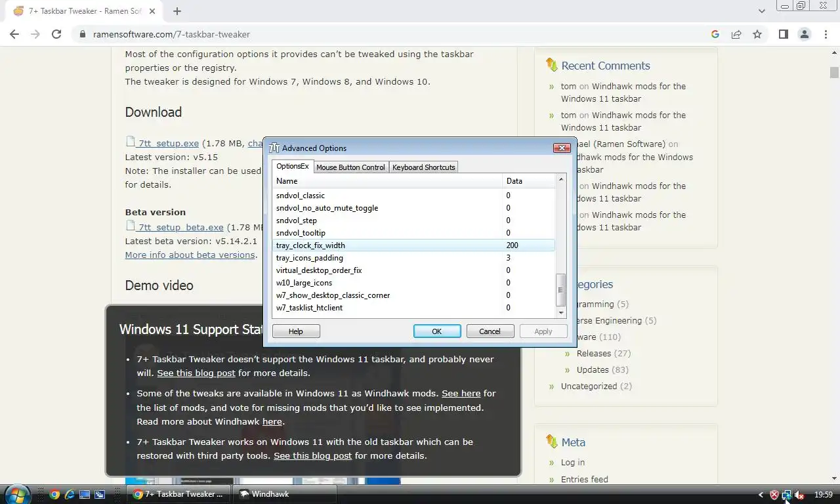Image resolution: width=840 pixels, height=504 pixels.
Task: Click the Help button in dialog
Action: [296, 331]
